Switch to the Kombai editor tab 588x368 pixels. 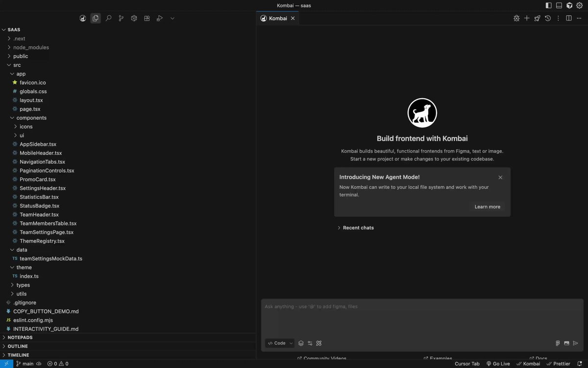tap(278, 18)
